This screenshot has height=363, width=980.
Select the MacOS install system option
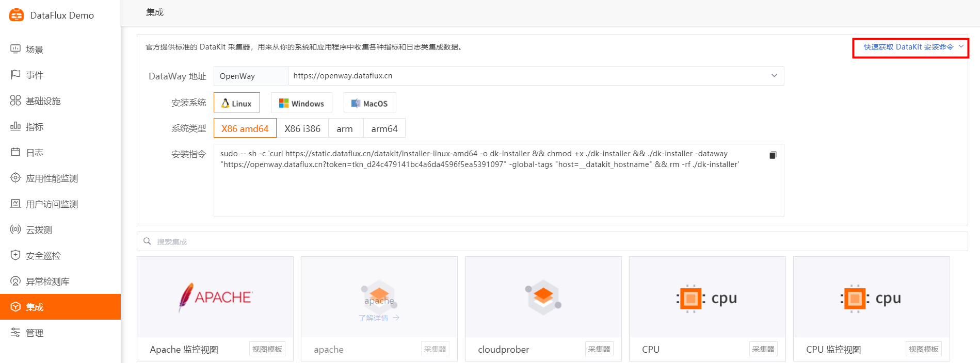(x=369, y=103)
